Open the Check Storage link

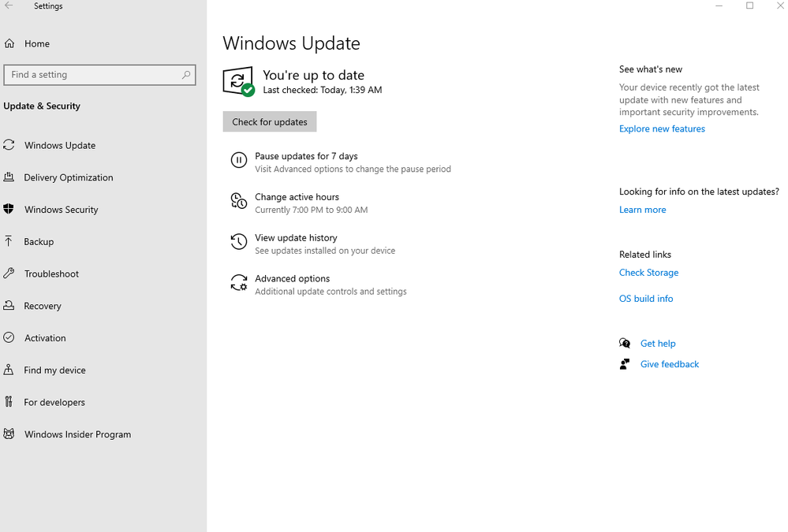(x=649, y=272)
